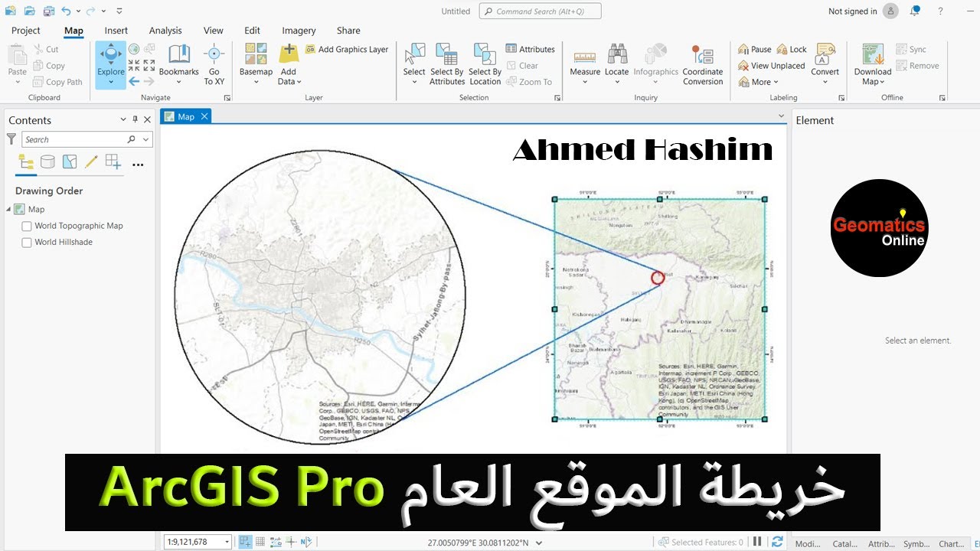The height and width of the screenshot is (551, 980).
Task: Open Select By Location
Action: pyautogui.click(x=485, y=64)
